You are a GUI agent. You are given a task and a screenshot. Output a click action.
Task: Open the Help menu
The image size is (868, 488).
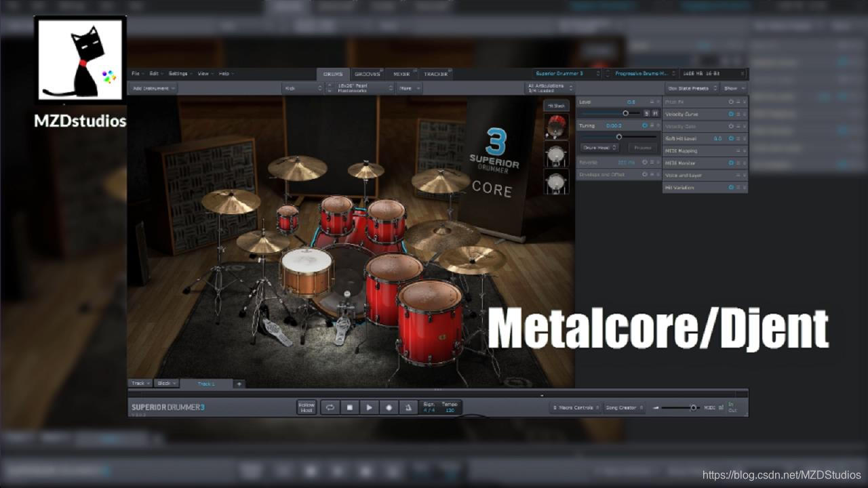[226, 73]
